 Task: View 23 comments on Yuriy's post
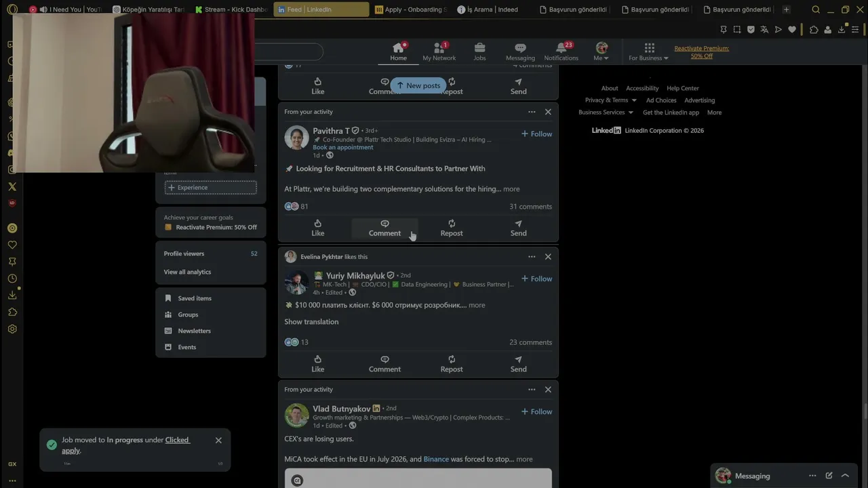[x=530, y=342]
